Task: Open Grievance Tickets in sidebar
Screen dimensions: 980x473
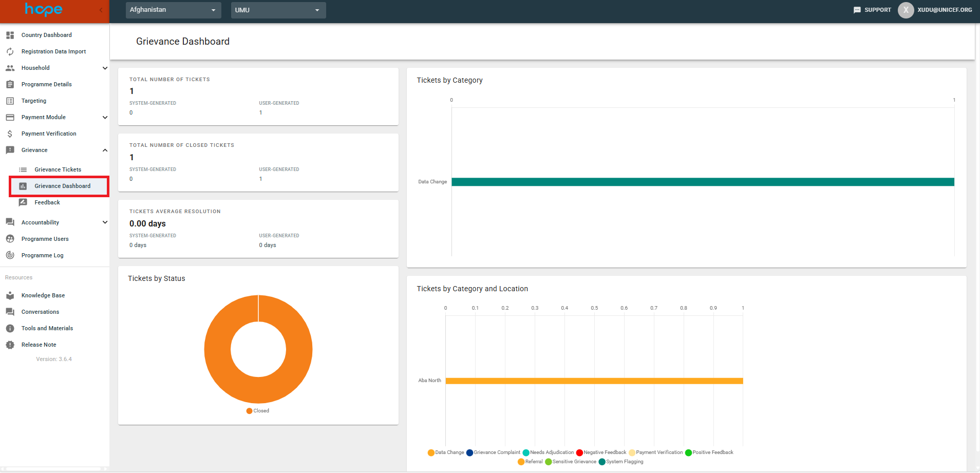Action: point(58,170)
